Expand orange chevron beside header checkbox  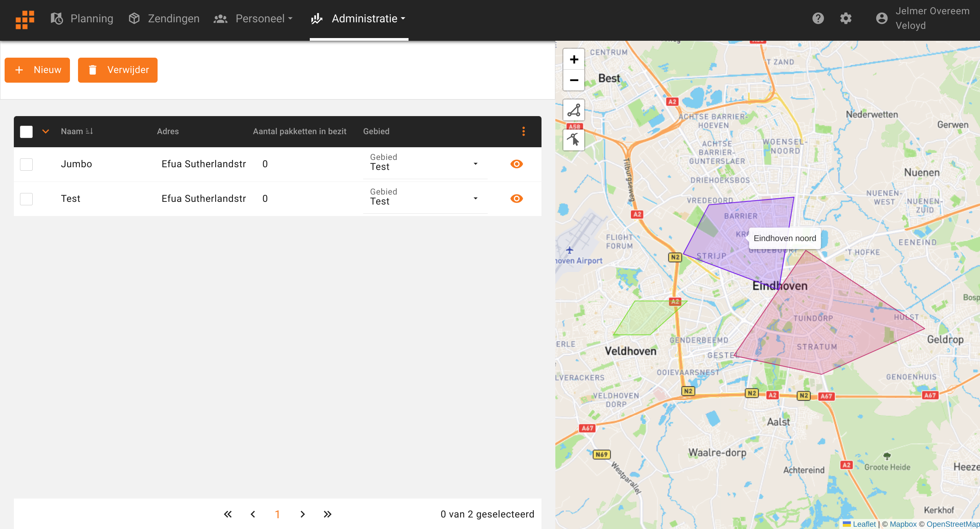point(46,131)
